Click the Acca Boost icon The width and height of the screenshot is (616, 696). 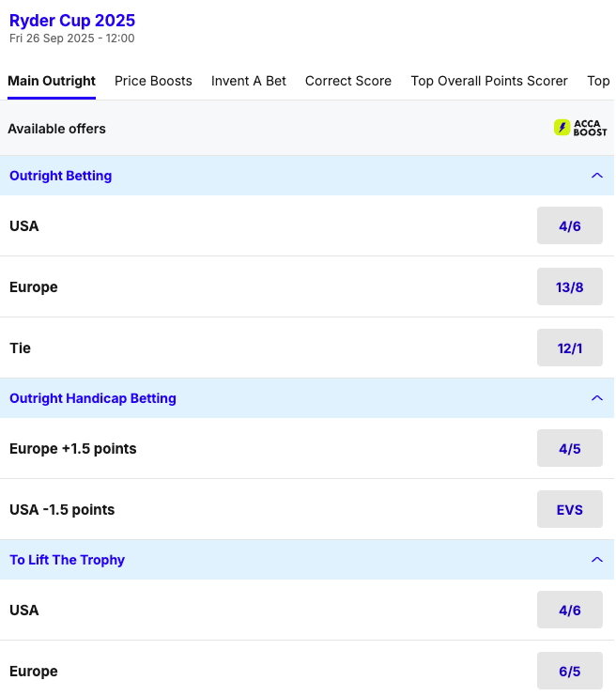pyautogui.click(x=579, y=129)
